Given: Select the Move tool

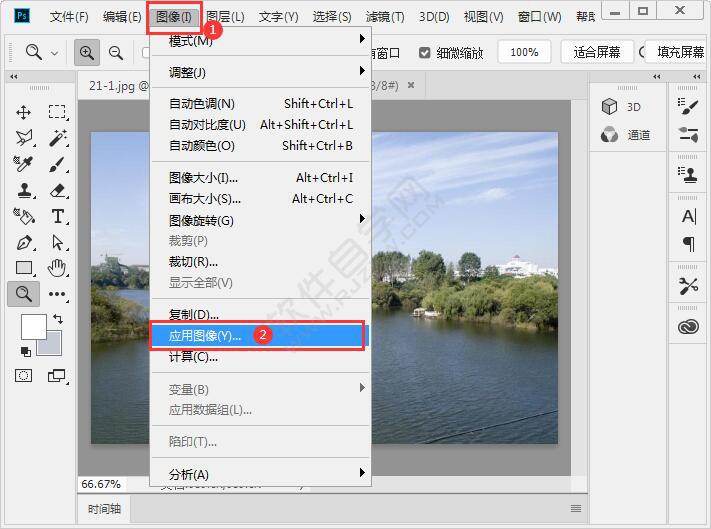Looking at the screenshot, I should point(23,112).
